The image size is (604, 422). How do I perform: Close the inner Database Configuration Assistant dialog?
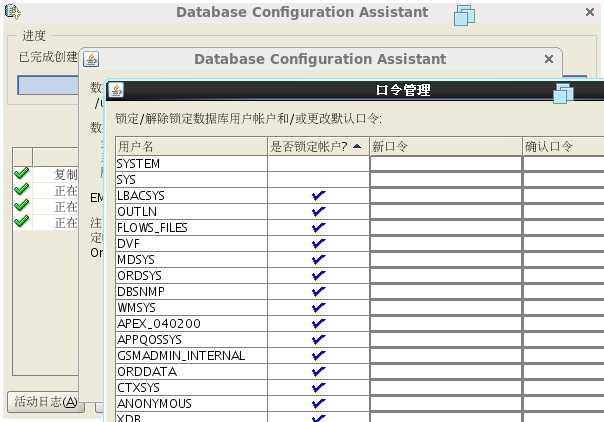click(x=549, y=59)
